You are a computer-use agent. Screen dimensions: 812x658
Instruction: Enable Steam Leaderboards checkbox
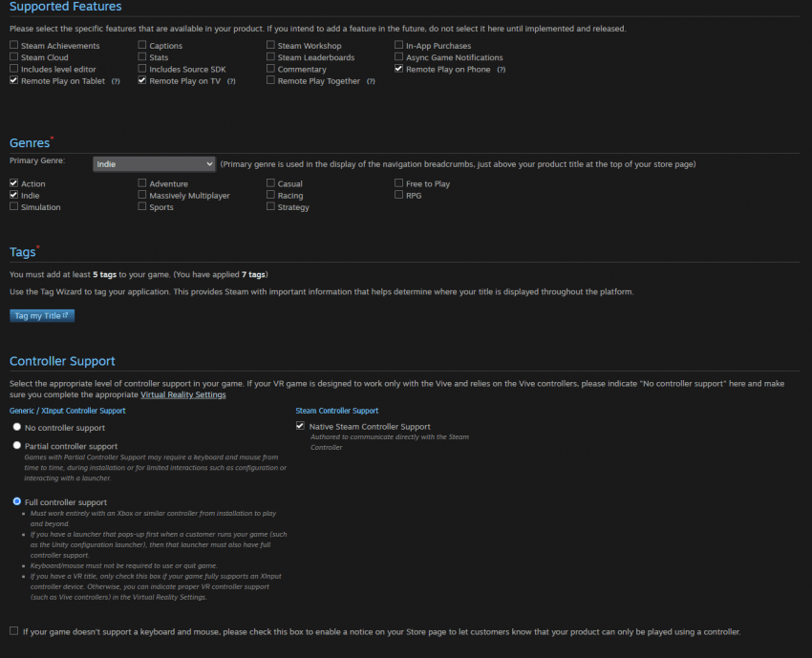(x=270, y=57)
